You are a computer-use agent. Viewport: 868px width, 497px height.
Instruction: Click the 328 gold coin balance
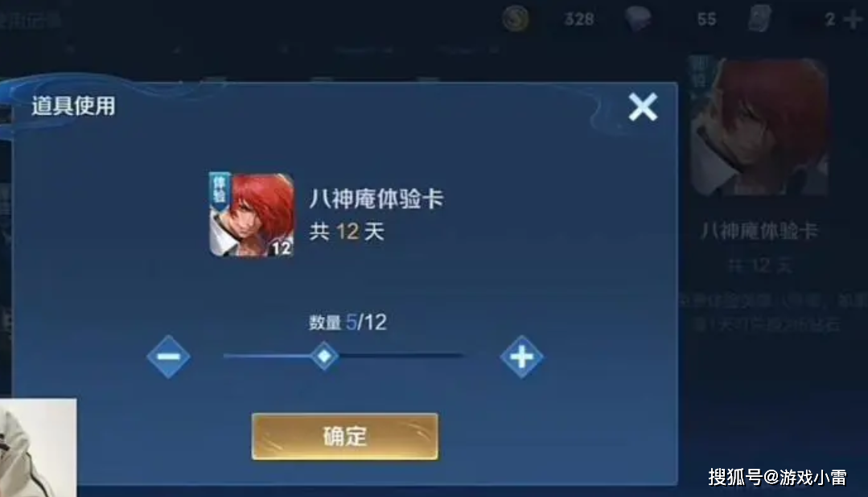579,19
